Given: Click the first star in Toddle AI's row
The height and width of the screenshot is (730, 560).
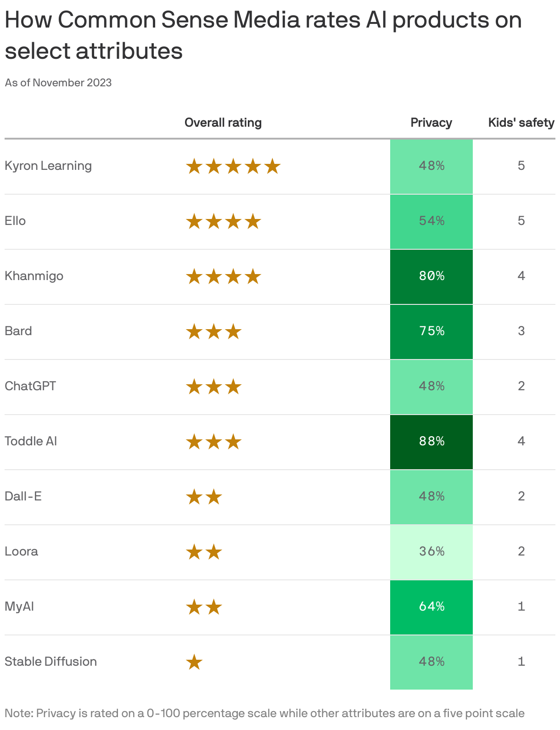Looking at the screenshot, I should (x=194, y=442).
